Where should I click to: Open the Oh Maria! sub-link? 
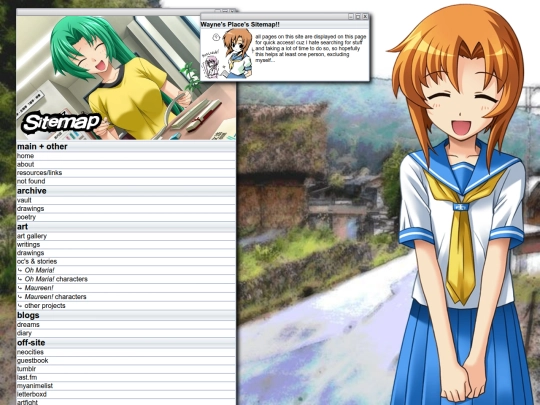tap(39, 270)
